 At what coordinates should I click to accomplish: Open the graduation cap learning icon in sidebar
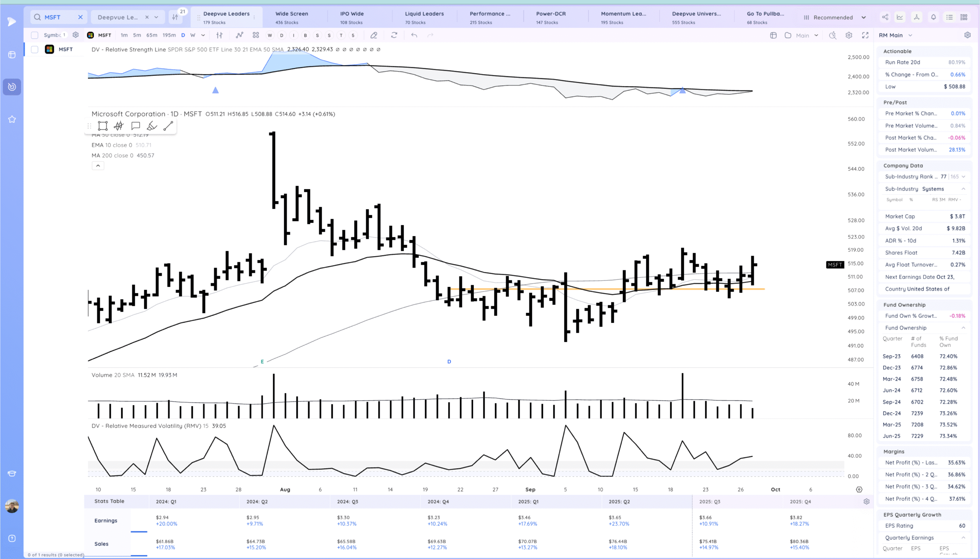click(x=12, y=473)
